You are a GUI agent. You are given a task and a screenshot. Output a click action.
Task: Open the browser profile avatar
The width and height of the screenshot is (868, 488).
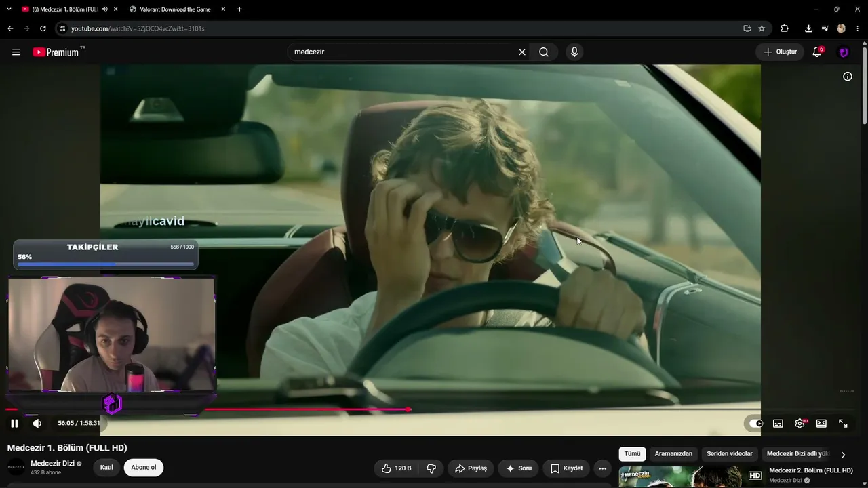click(x=841, y=28)
